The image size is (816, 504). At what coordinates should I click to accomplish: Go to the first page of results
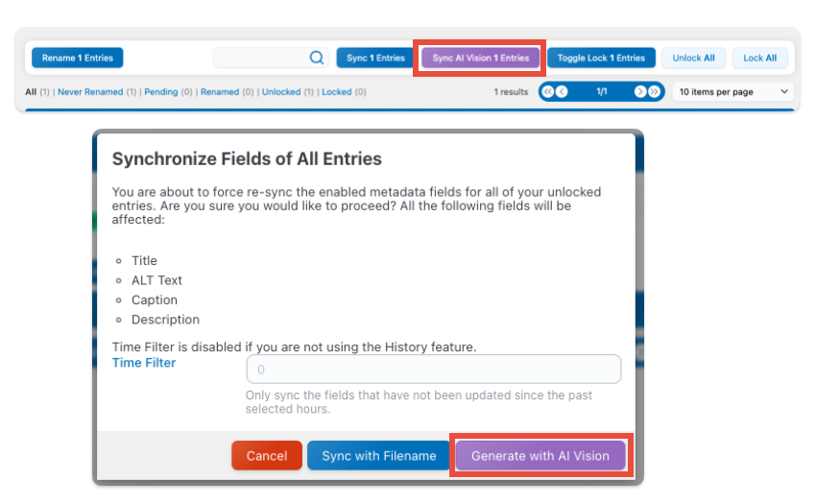tap(547, 92)
